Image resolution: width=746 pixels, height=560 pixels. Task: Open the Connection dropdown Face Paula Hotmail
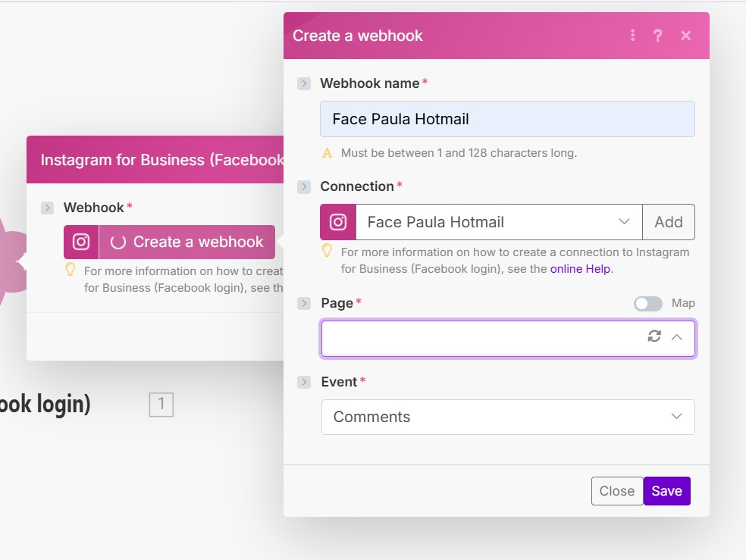click(498, 222)
